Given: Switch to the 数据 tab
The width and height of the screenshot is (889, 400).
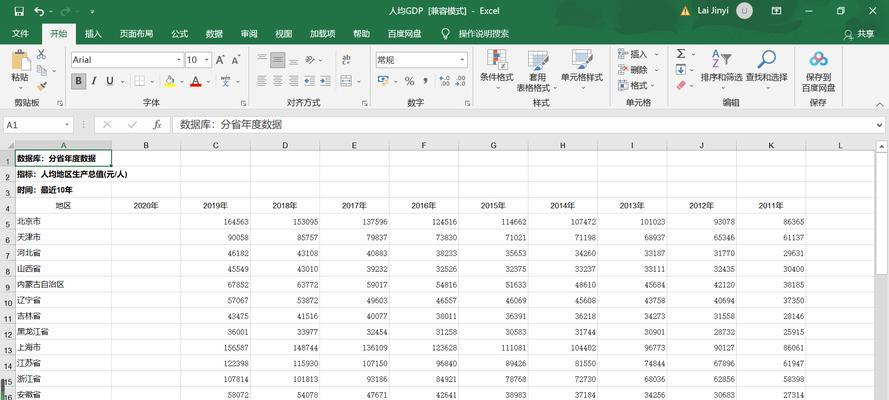Looking at the screenshot, I should pos(214,34).
